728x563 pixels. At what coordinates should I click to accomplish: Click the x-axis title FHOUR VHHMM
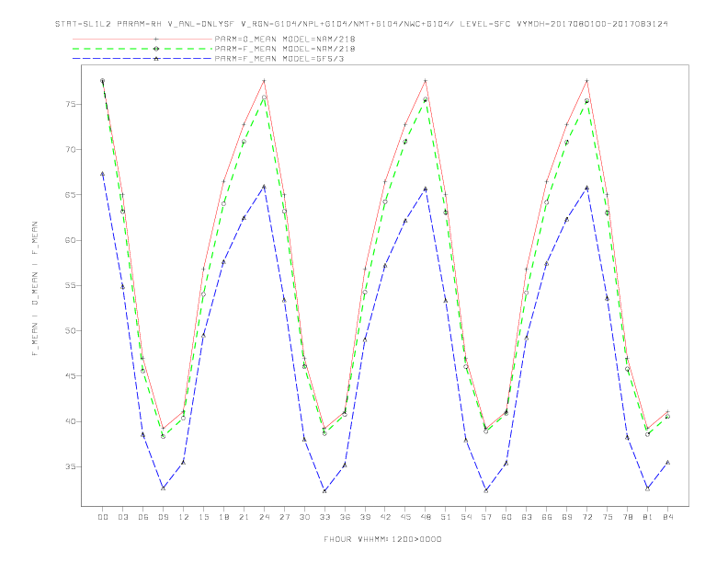pos(382,539)
